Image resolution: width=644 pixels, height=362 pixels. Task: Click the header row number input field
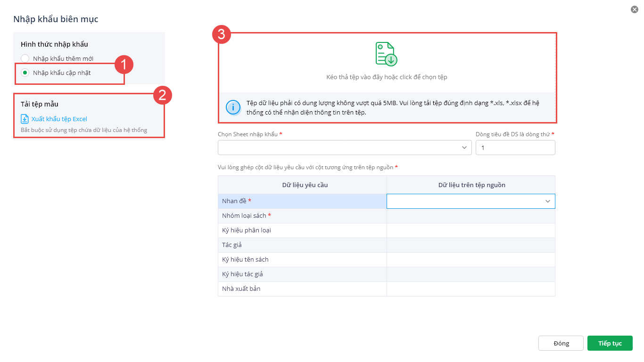(515, 148)
